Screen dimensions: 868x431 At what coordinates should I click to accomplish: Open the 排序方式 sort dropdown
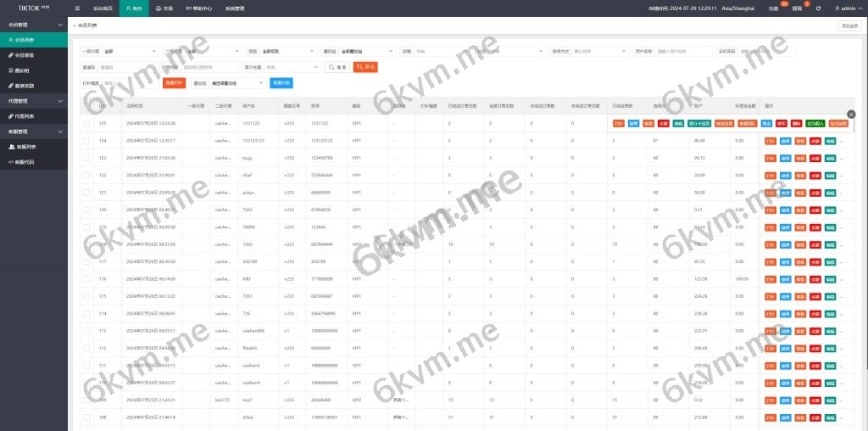pyautogui.click(x=599, y=51)
